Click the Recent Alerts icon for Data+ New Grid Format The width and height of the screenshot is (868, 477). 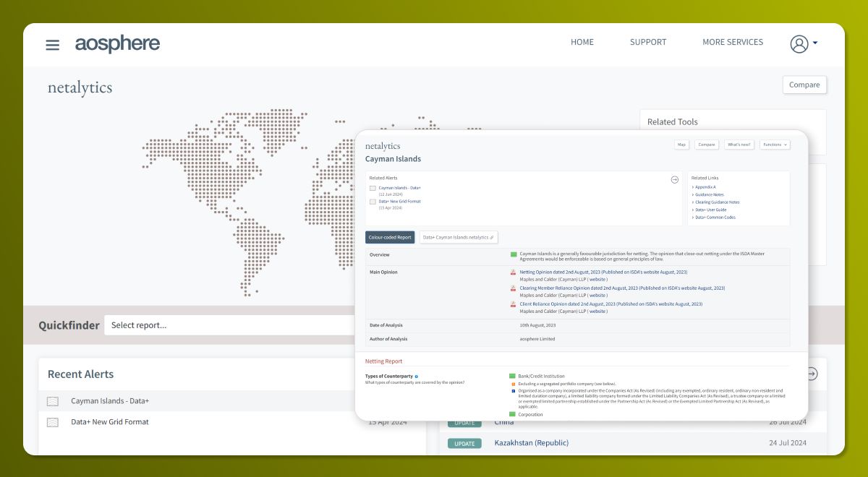pyautogui.click(x=53, y=422)
